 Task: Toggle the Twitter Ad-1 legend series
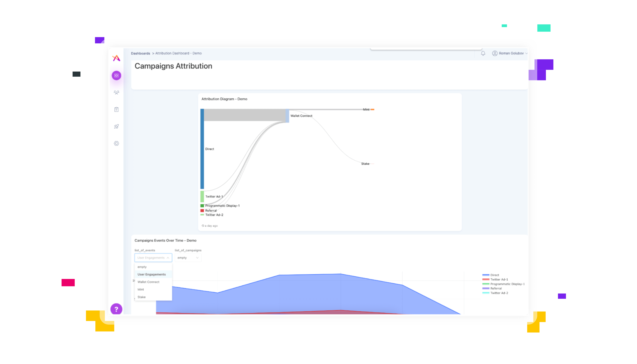point(499,280)
